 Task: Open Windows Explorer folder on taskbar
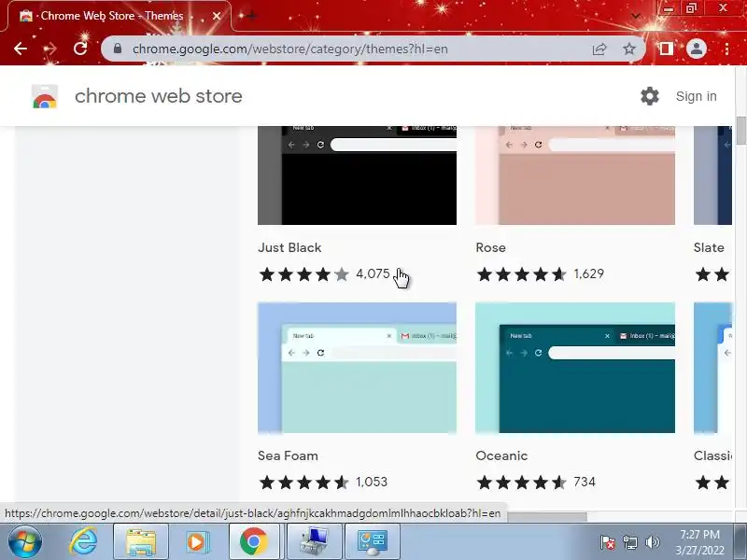pos(141,542)
